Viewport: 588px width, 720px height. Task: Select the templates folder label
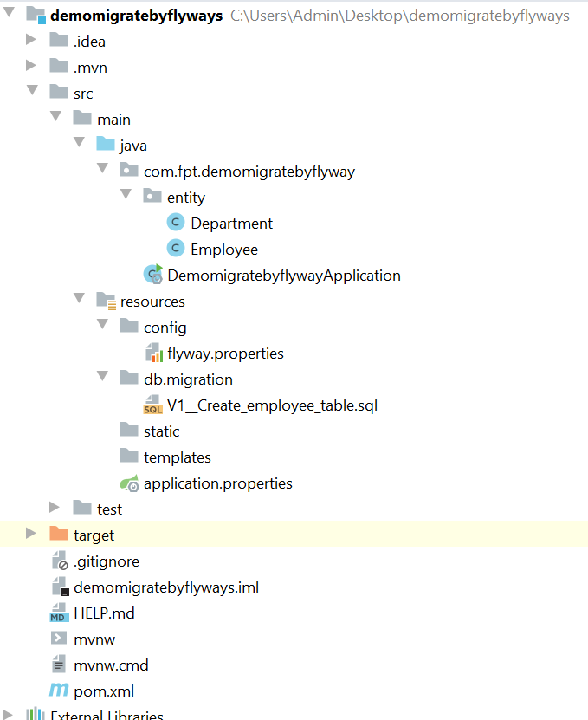(x=178, y=457)
